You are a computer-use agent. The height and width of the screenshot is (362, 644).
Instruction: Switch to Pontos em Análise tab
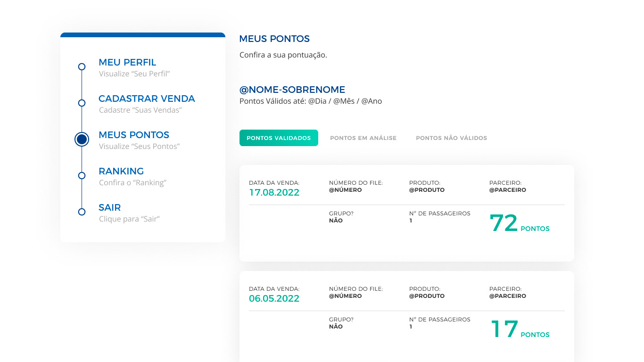(363, 138)
